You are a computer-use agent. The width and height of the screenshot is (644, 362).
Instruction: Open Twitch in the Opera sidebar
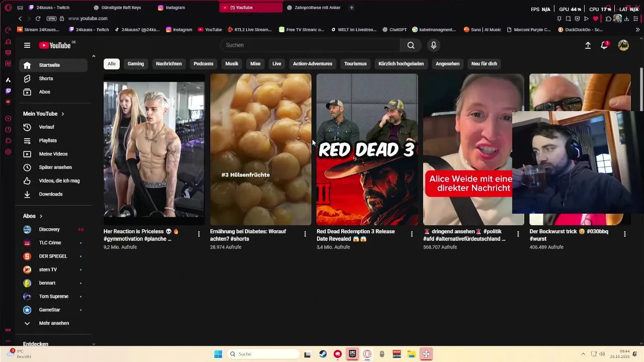(x=8, y=91)
